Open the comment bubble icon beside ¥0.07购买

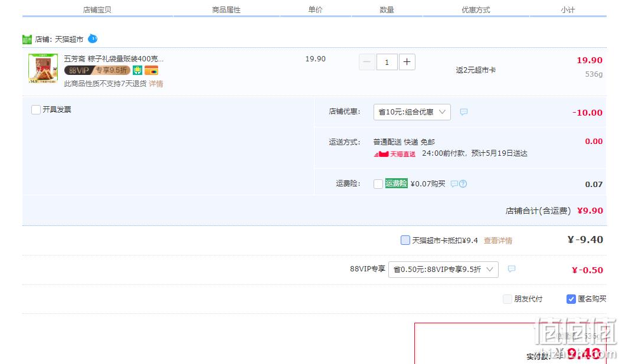(x=454, y=183)
